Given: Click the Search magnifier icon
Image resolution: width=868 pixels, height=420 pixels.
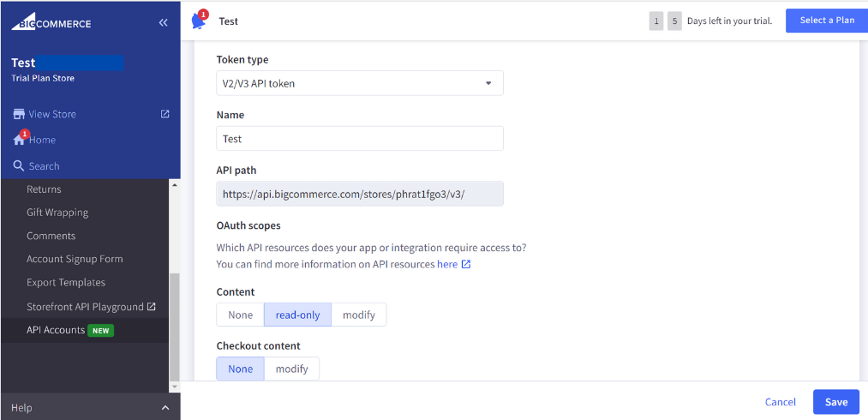Looking at the screenshot, I should pos(19,166).
